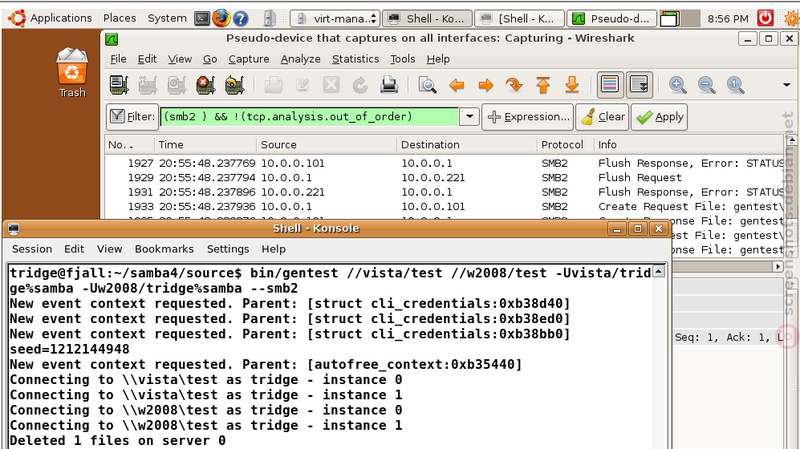This screenshot has height=449, width=800.
Task: Jump to the last packet
Action: coord(572,85)
